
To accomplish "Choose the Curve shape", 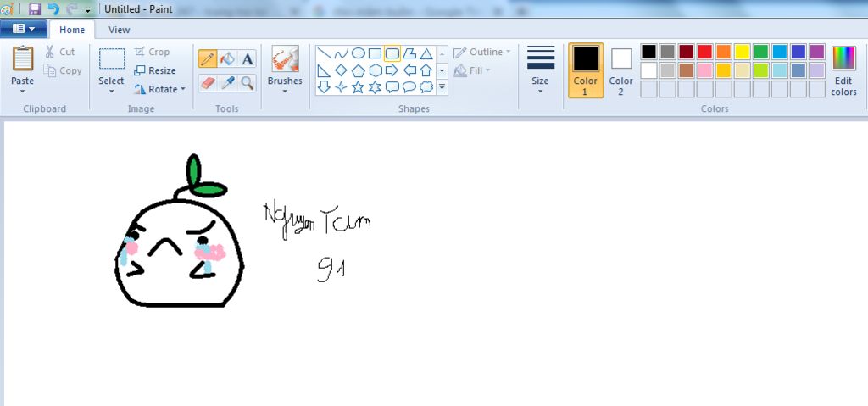I will tap(342, 53).
